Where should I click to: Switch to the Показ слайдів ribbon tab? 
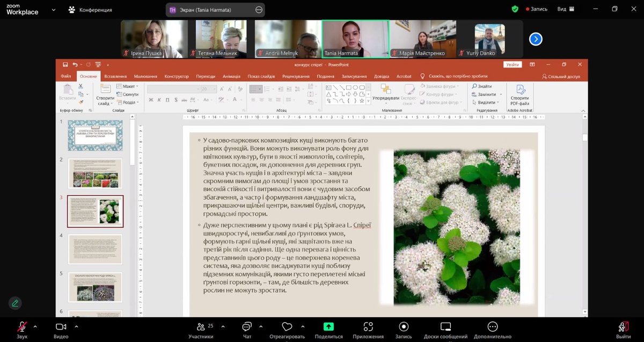tap(261, 76)
